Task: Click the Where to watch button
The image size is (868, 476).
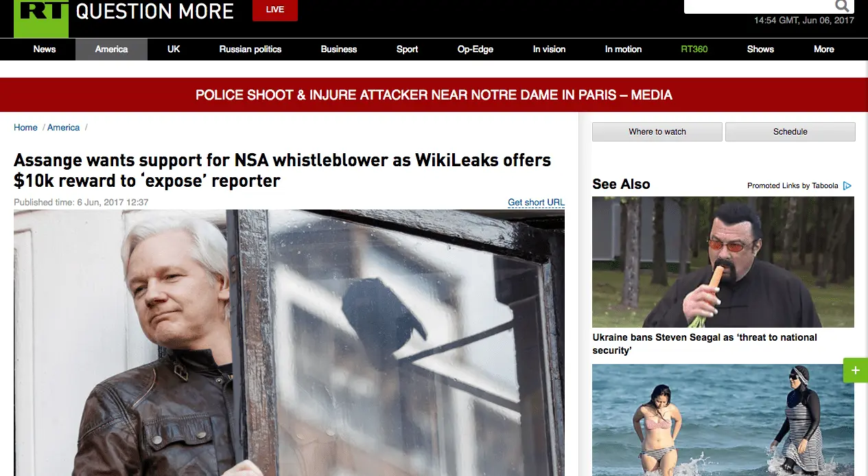Action: pos(657,132)
